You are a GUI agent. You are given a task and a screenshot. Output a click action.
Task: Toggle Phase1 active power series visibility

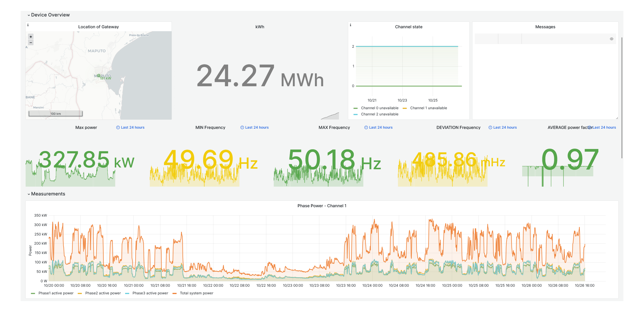click(56, 293)
